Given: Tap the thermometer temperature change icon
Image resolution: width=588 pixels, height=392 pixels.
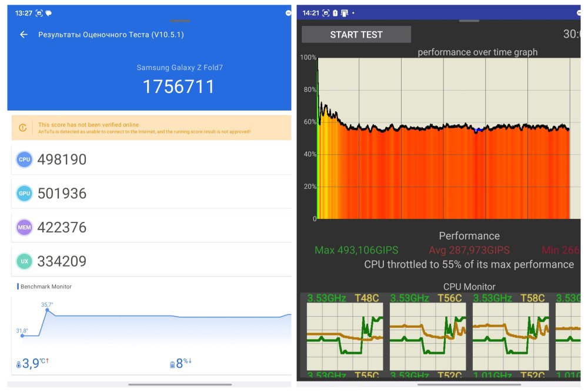Looking at the screenshot, I should (18, 364).
